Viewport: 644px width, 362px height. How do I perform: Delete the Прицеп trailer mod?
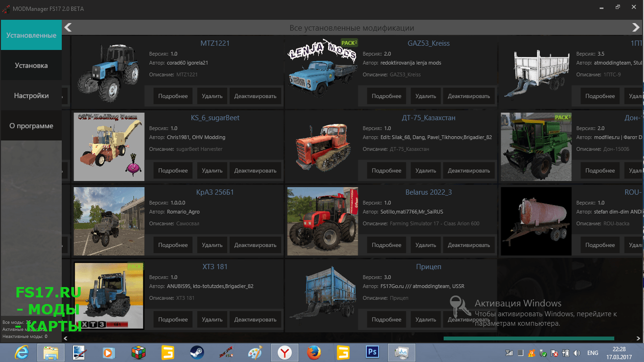(x=426, y=320)
